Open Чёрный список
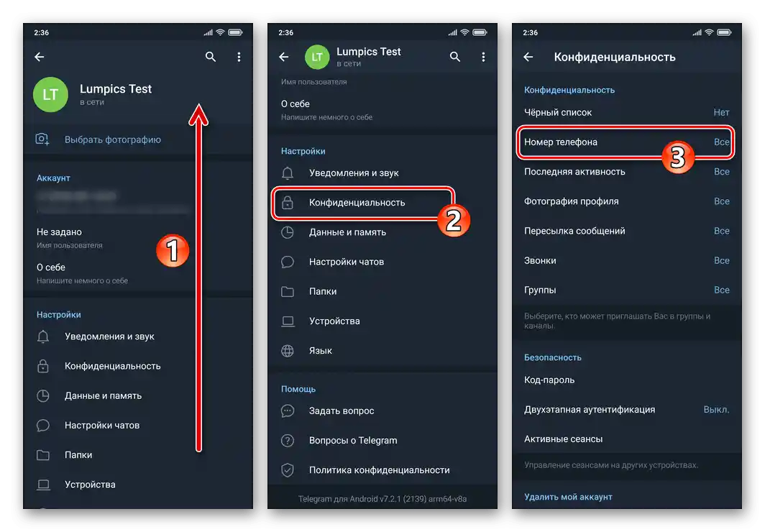Screen dimensions: 765x532 tap(627, 113)
